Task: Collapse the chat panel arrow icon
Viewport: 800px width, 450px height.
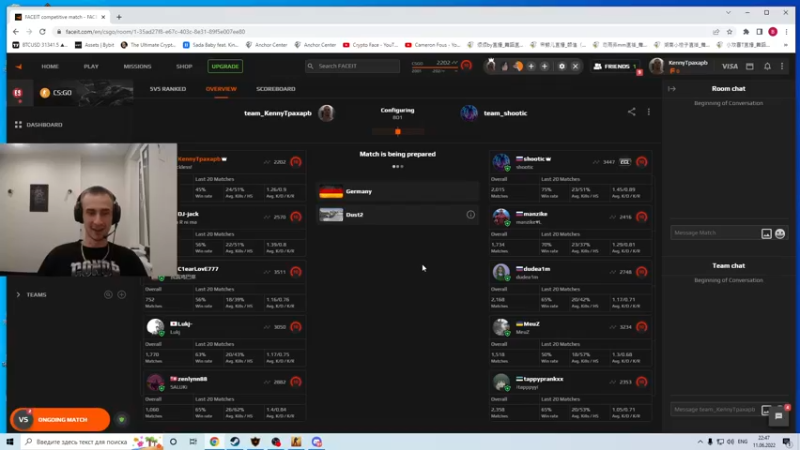Action: 672,89
